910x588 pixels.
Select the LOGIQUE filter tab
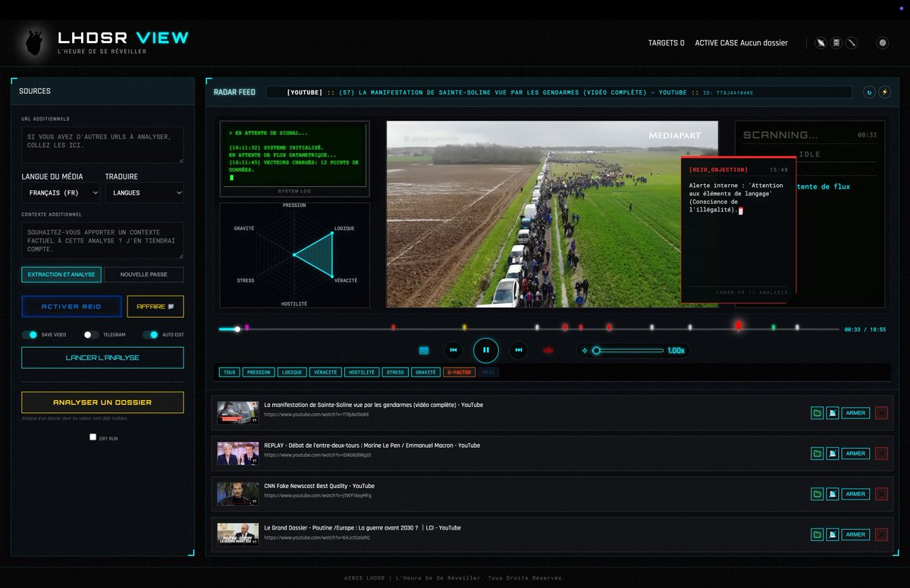click(291, 372)
